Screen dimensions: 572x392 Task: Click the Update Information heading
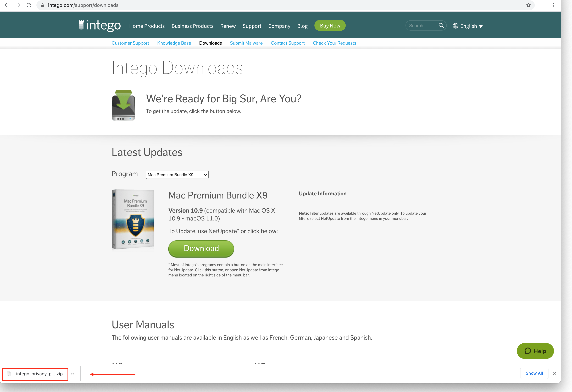pos(323,194)
